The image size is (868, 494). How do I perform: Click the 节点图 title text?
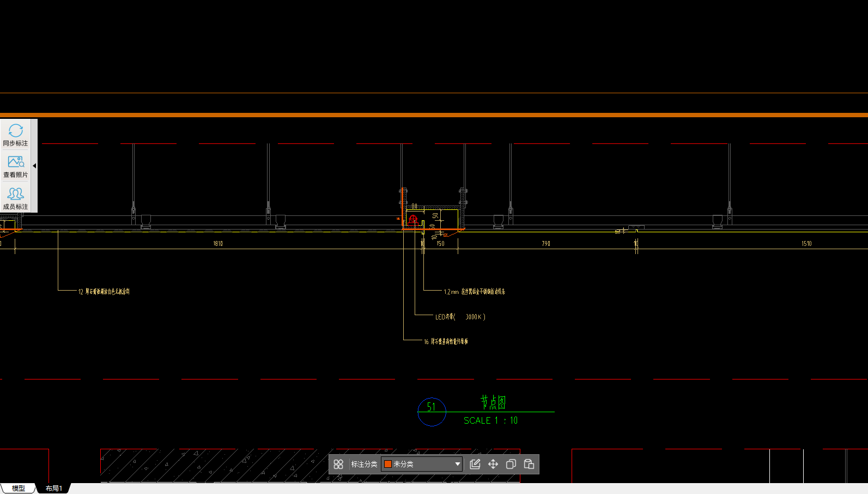point(493,402)
